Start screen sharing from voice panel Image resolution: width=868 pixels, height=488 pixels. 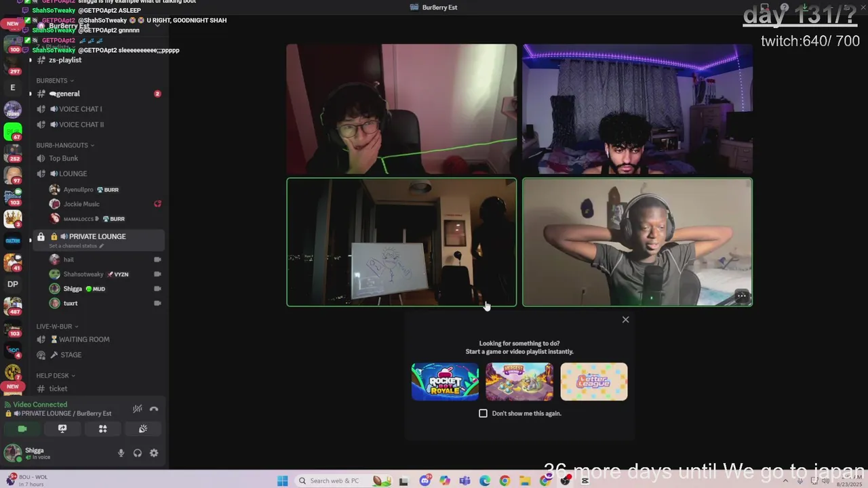(62, 429)
